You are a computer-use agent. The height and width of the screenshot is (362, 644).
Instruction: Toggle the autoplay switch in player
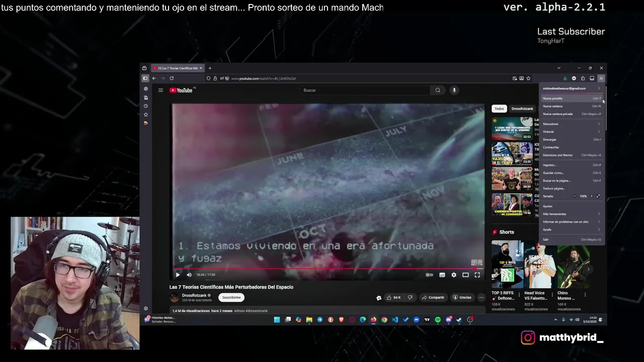pos(429,275)
